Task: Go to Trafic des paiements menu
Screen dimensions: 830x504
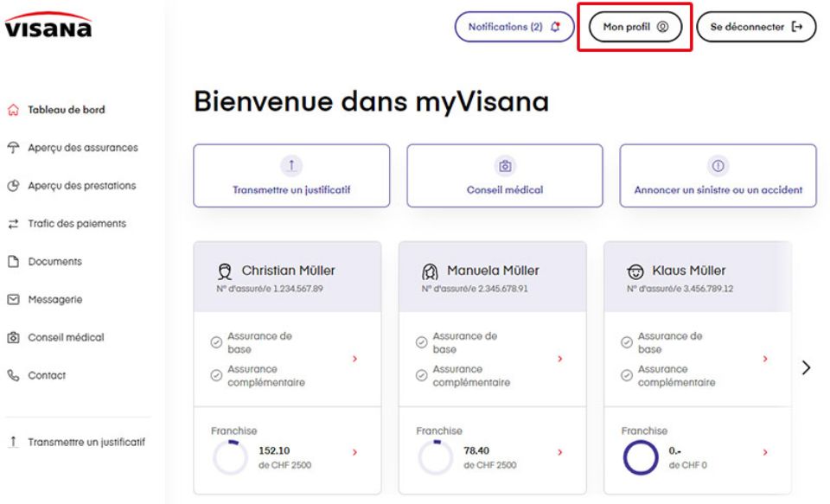Action: click(76, 224)
